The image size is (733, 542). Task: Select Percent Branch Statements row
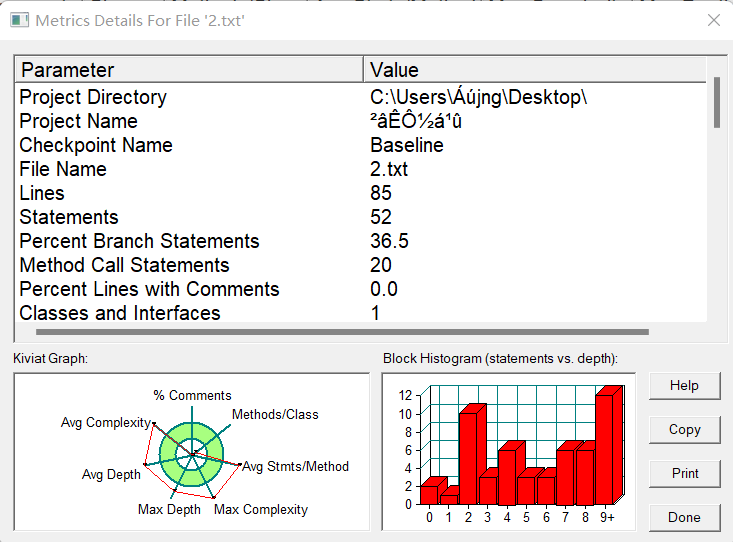pos(361,241)
